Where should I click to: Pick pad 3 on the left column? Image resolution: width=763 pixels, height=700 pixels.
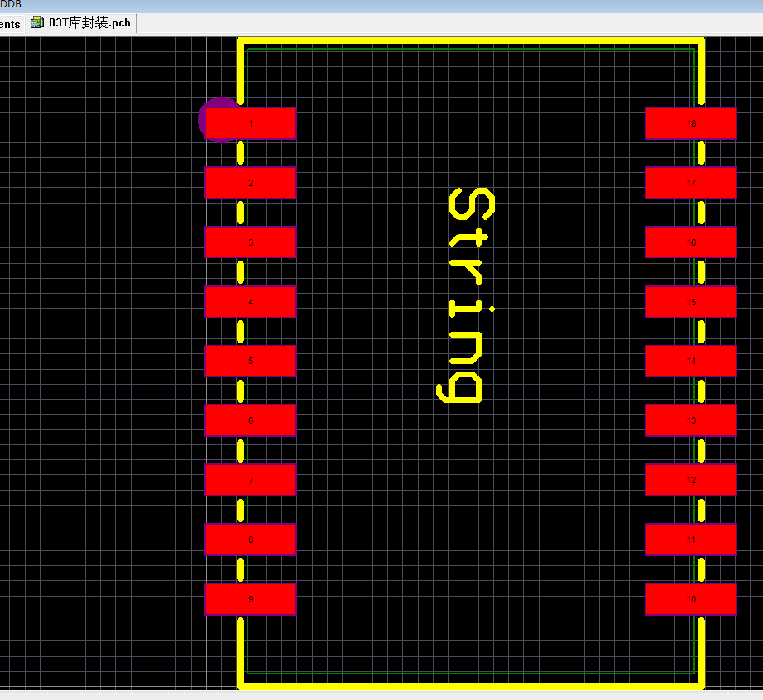pyautogui.click(x=251, y=242)
